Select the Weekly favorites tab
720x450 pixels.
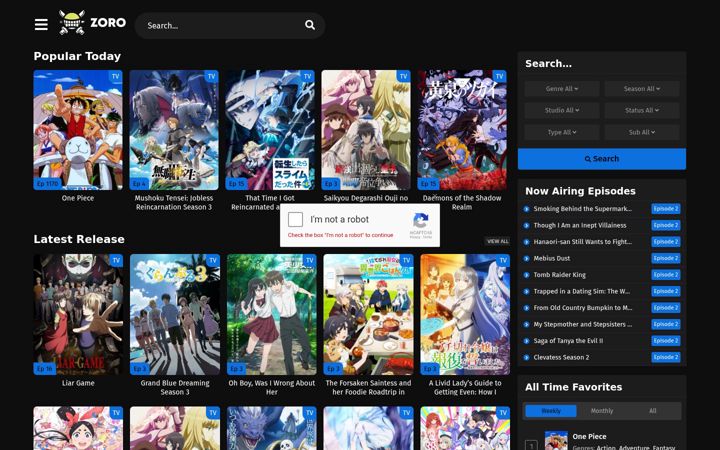(551, 411)
